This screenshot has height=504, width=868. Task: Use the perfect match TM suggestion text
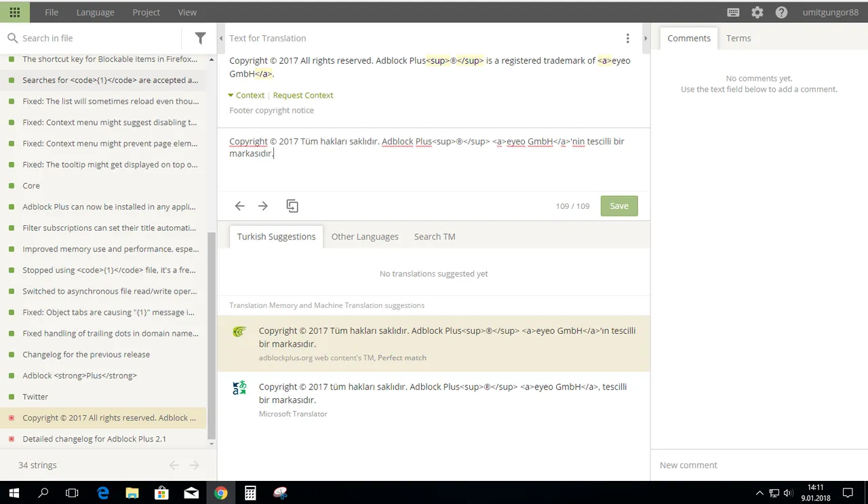click(x=447, y=337)
